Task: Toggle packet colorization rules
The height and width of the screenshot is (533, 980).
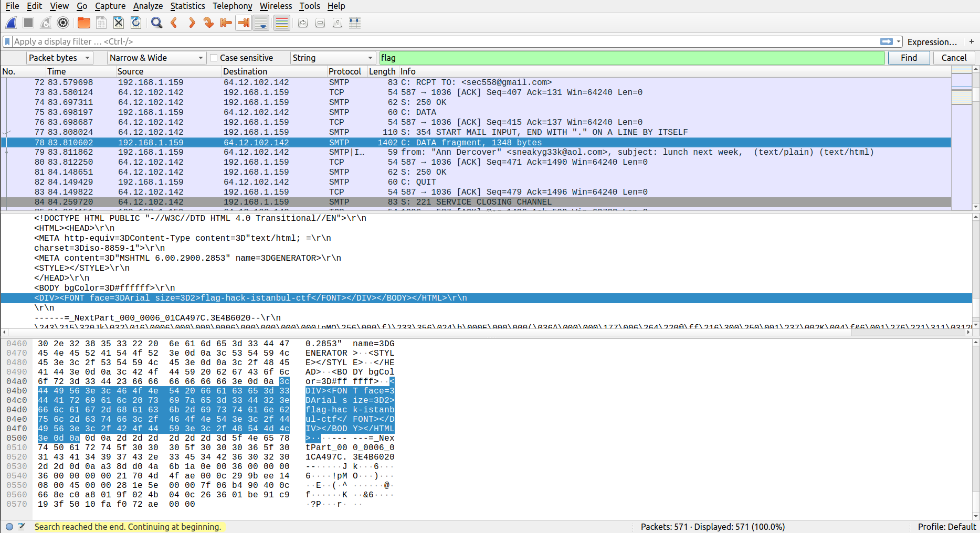Action: pos(282,23)
